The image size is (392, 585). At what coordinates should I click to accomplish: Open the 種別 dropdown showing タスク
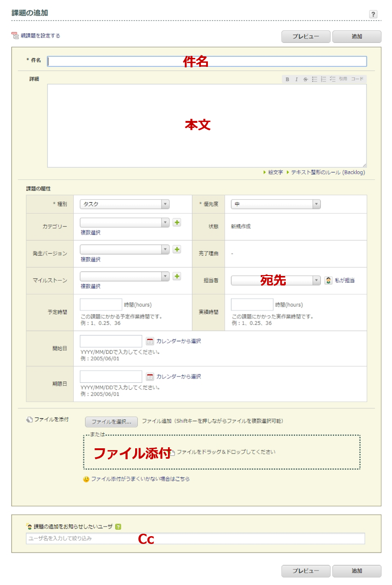tap(125, 204)
